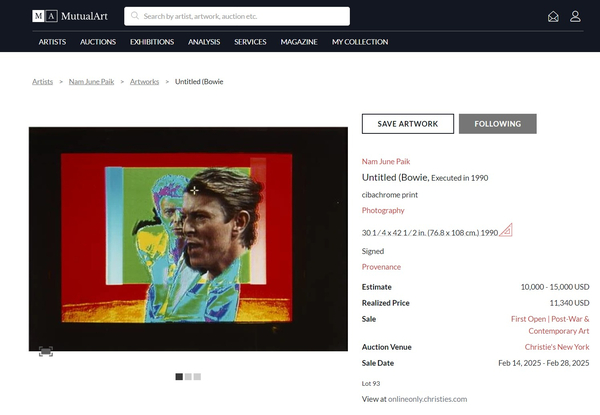
Task: Toggle the Following button for this artist
Action: [497, 124]
